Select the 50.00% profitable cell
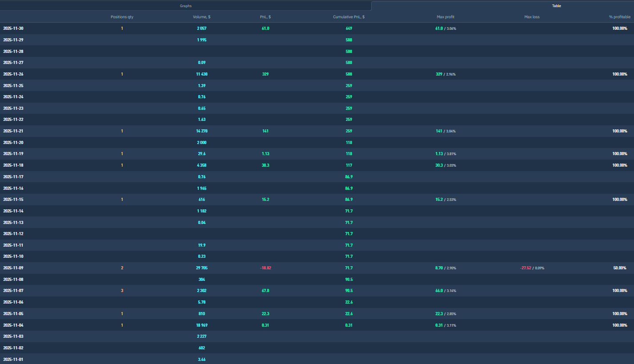This screenshot has width=634, height=364. (619, 268)
